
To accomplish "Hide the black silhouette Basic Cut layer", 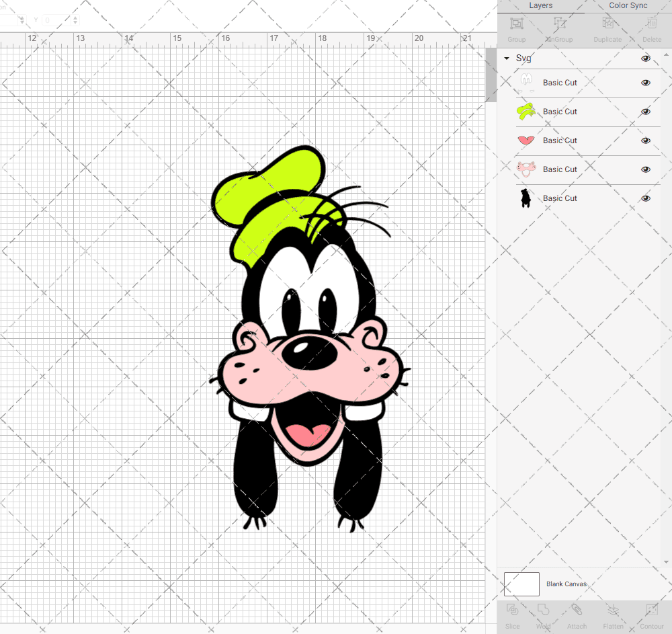I will pyautogui.click(x=645, y=198).
